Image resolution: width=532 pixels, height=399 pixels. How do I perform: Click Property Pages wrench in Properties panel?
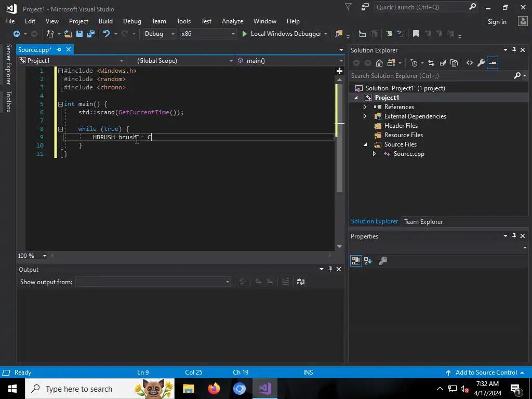pyautogui.click(x=383, y=261)
